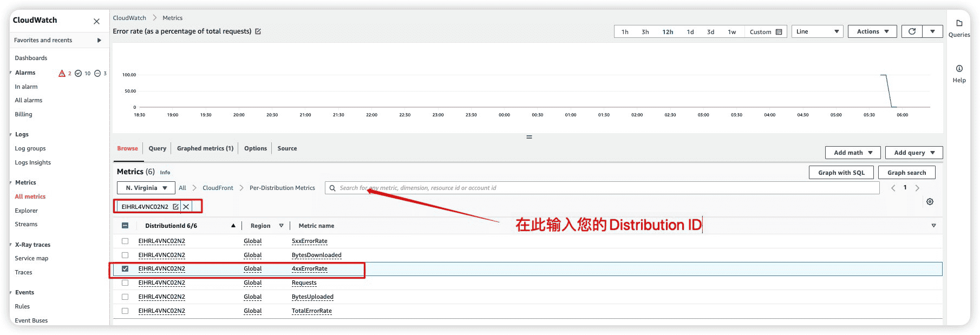Check the 5xxErrorRate metric row
This screenshot has height=335, width=980.
(x=125, y=241)
